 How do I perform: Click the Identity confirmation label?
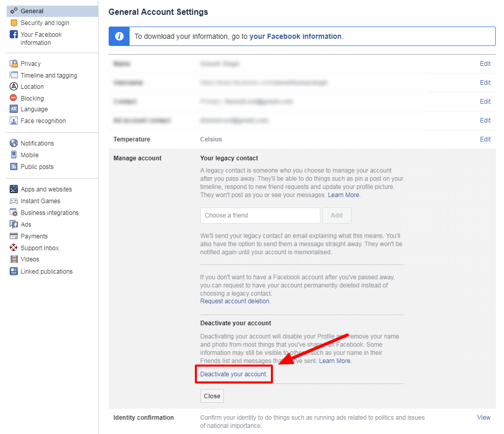143,418
